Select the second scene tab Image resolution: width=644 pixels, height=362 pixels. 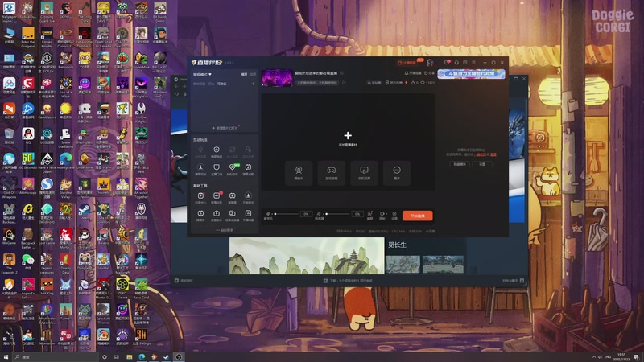click(211, 84)
